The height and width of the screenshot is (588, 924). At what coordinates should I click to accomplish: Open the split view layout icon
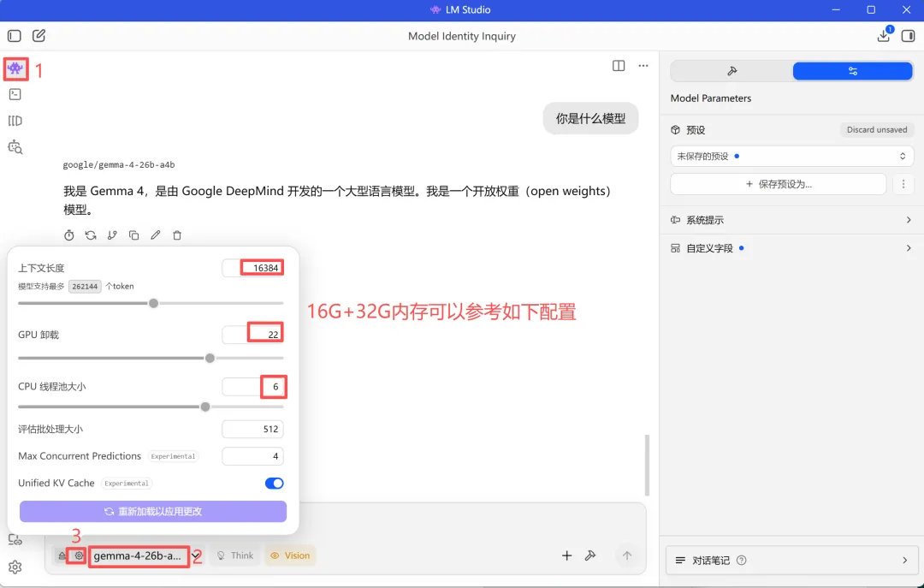click(x=619, y=66)
